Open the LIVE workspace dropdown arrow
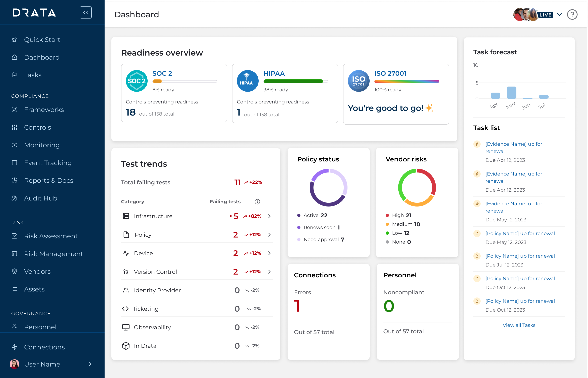 [560, 14]
